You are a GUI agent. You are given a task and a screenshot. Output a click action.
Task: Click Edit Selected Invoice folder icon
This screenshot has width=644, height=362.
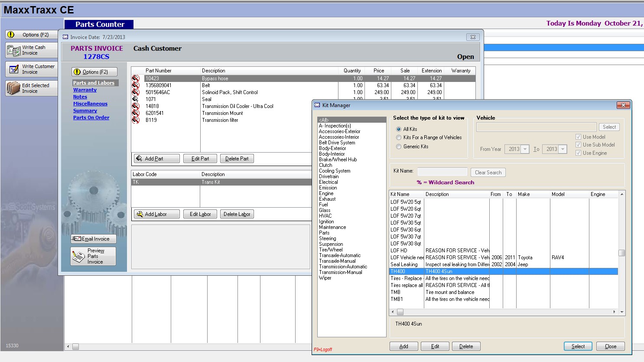click(13, 88)
